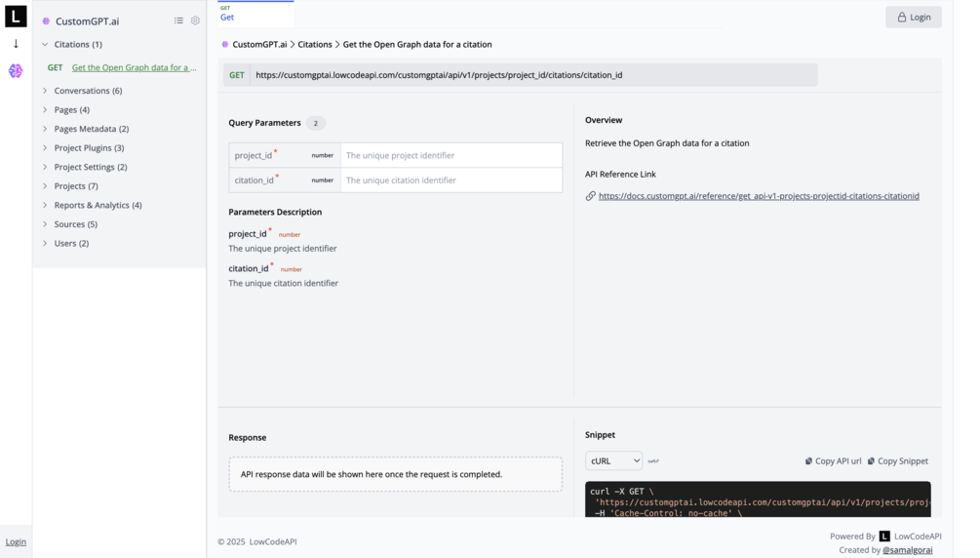The image size is (980, 558).
Task: Click the Copy Snippet icon
Action: pos(872,461)
